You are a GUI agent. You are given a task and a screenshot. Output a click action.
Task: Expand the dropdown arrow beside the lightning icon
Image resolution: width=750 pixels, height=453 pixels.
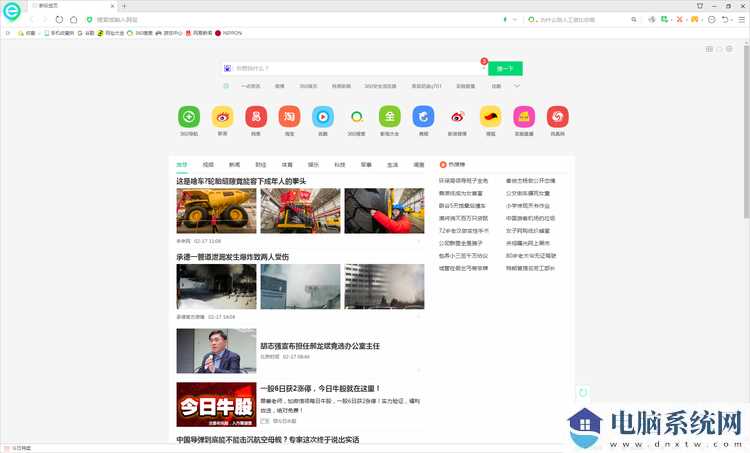(x=515, y=20)
